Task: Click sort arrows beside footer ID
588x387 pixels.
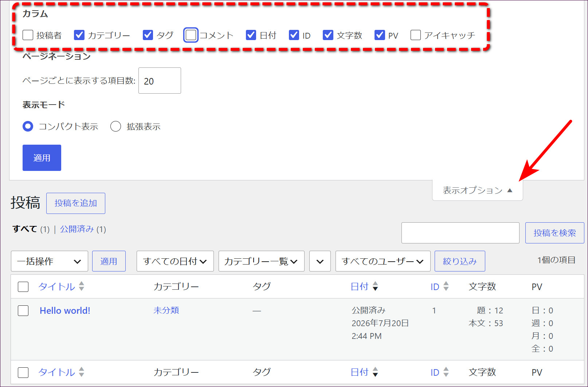Action: [x=446, y=372]
